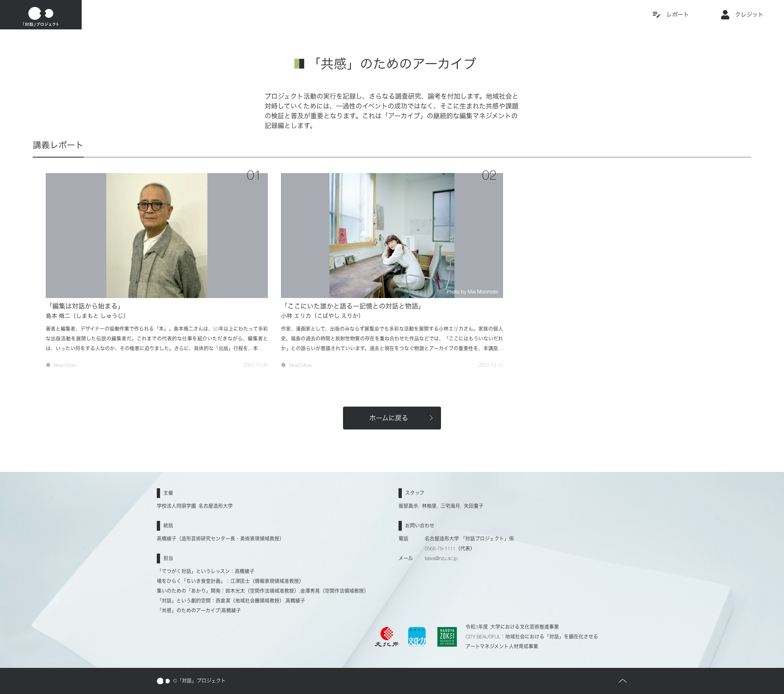The image size is (784, 694).
Task: Click the footer line 場をひらく「ちいき食堂計画」
Action: (x=229, y=581)
